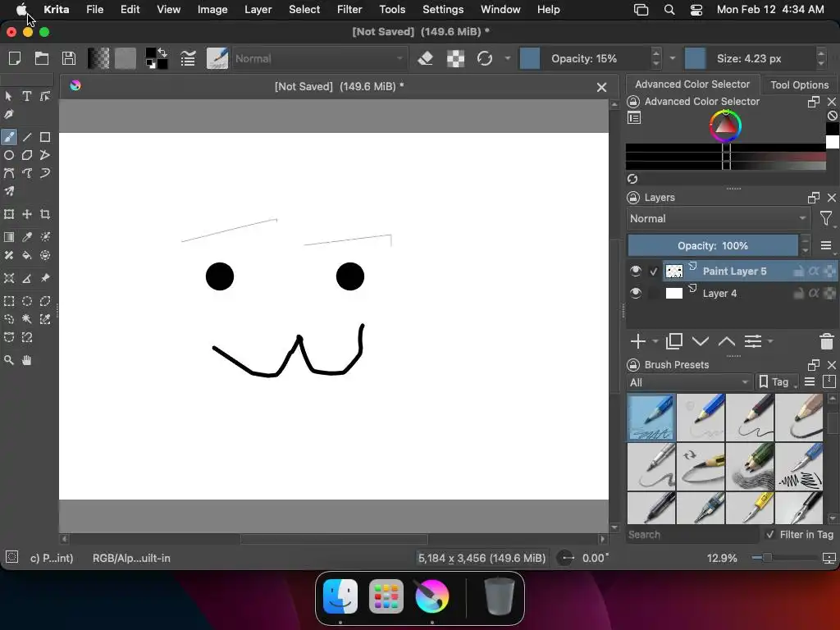Hide Paint Layer 5 visibility eye
This screenshot has width=840, height=630.
coord(636,271)
